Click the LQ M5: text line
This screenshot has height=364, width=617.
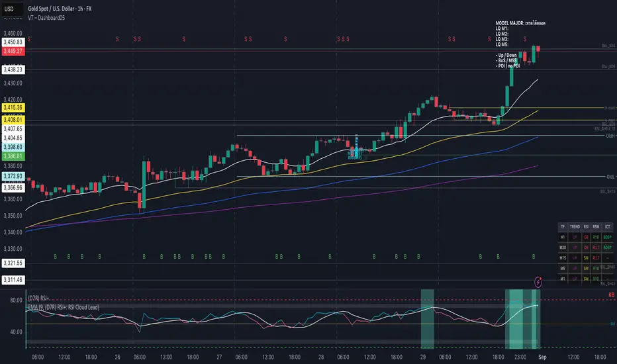coord(502,44)
